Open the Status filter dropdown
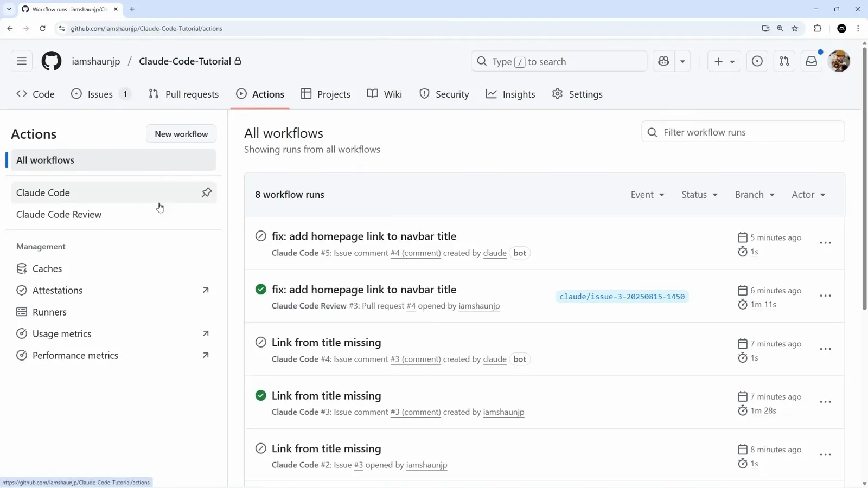The image size is (868, 488). coord(699,195)
